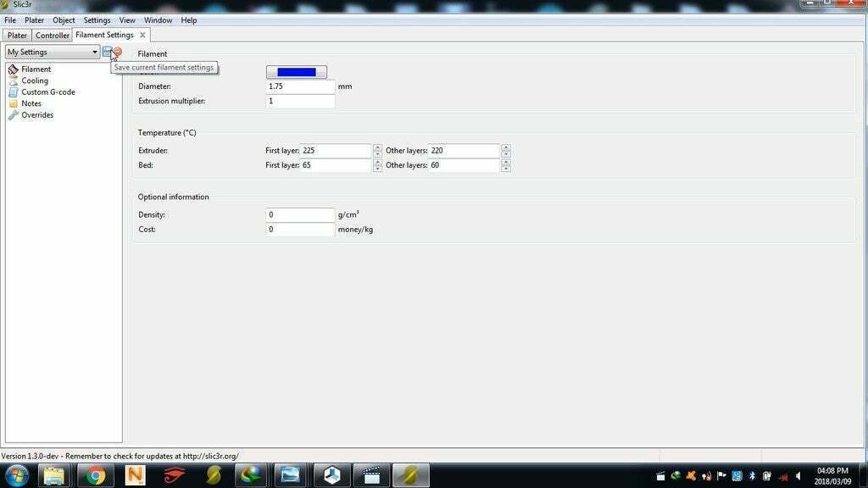Increase Bed First layer temperature
The height and width of the screenshot is (488, 868).
(377, 162)
